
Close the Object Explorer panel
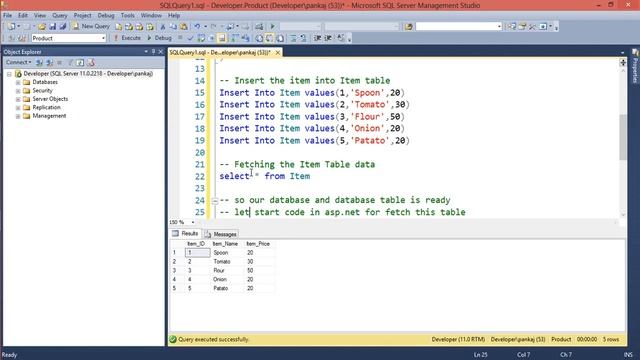160,52
